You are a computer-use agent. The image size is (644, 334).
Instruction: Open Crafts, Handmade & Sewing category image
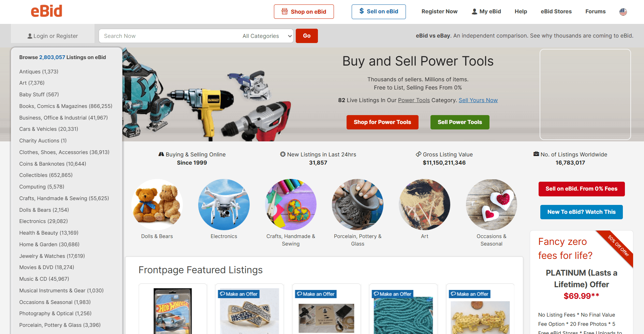tap(291, 205)
